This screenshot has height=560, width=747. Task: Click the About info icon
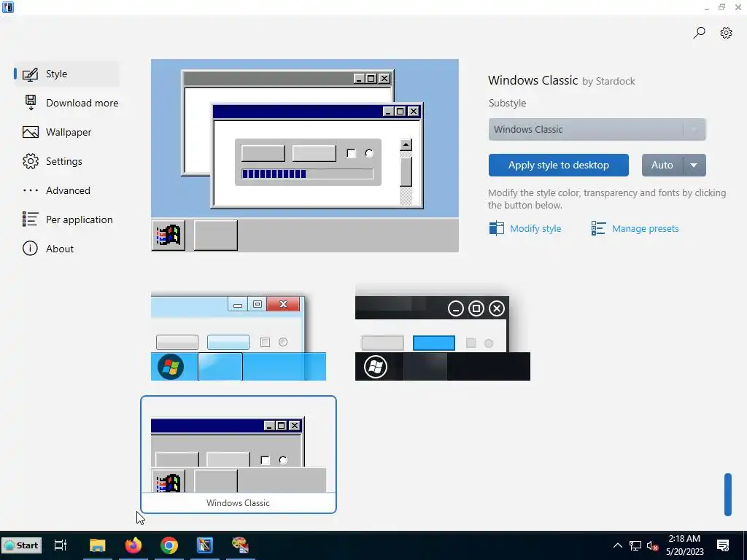30,249
